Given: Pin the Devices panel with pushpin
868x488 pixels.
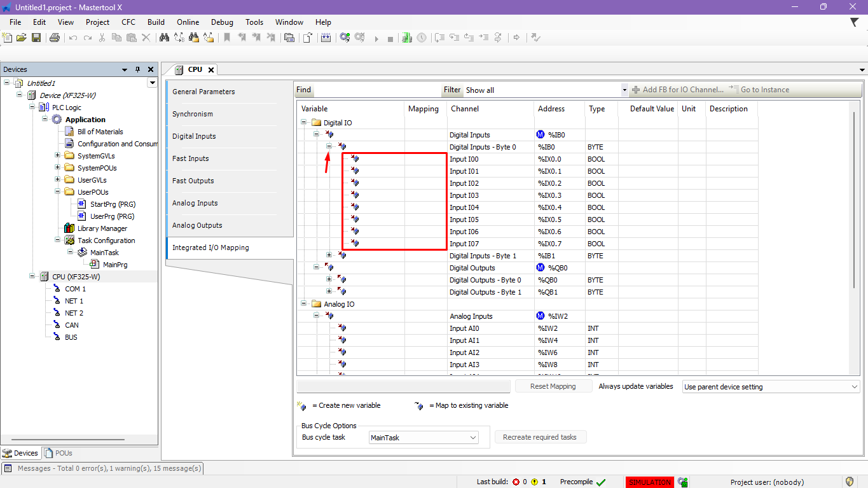Looking at the screenshot, I should point(138,69).
